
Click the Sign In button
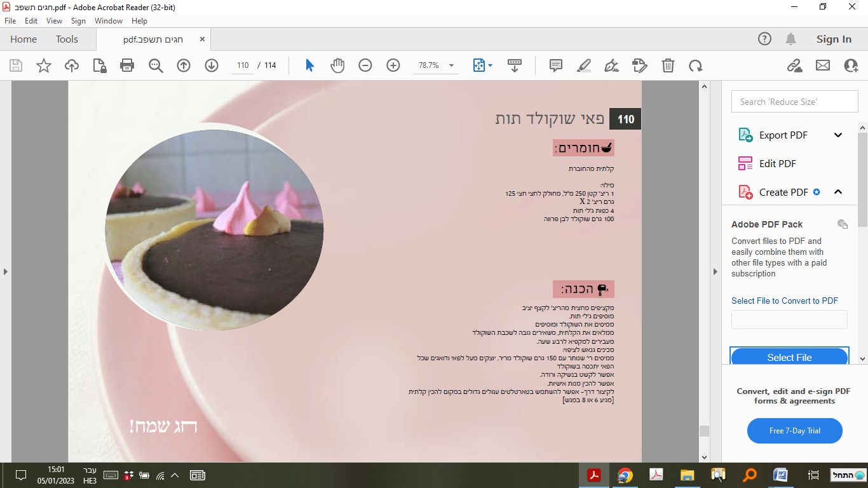tap(834, 39)
